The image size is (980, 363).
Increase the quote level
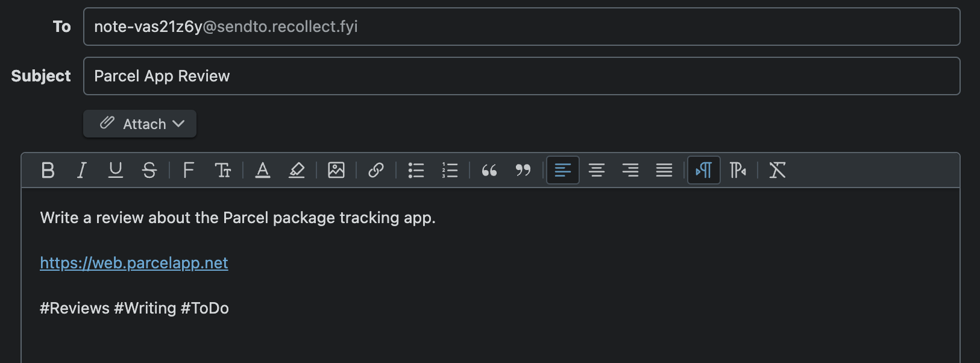(x=489, y=171)
